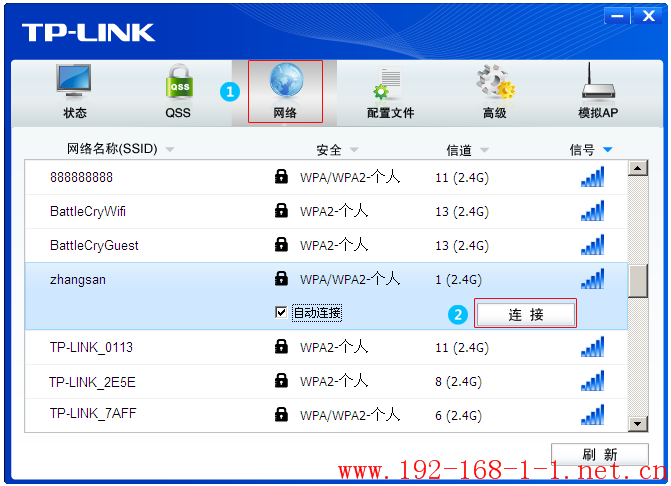Click channel value 1 (2.4G)

458,280
